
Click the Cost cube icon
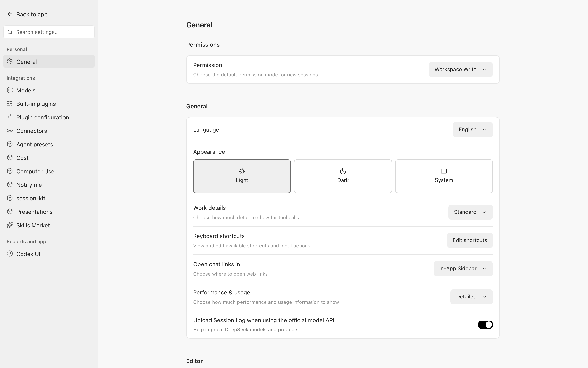coord(10,158)
